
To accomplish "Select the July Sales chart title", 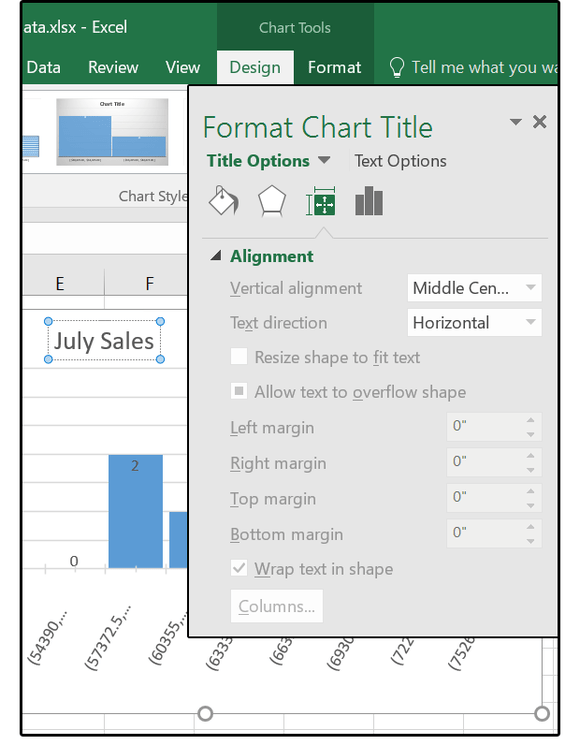I will [x=104, y=341].
